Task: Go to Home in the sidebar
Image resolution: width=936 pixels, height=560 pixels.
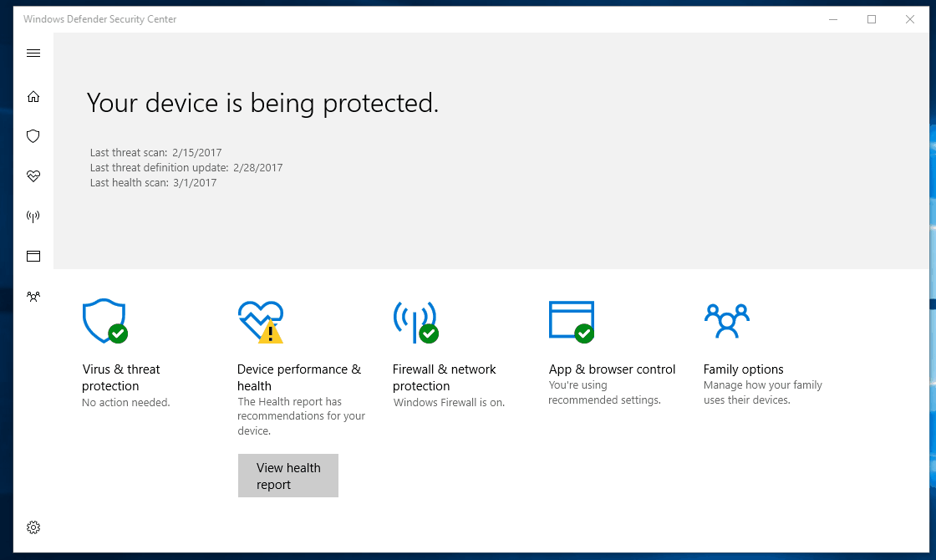Action: 33,97
